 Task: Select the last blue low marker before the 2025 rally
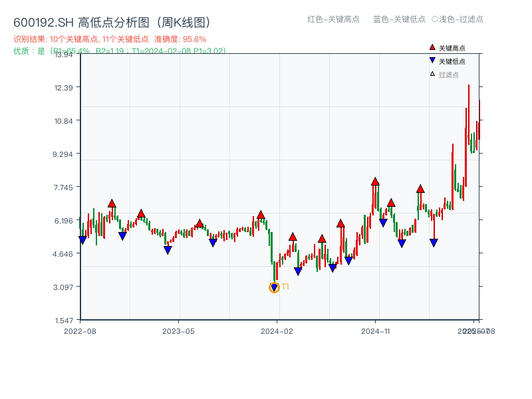434,243
